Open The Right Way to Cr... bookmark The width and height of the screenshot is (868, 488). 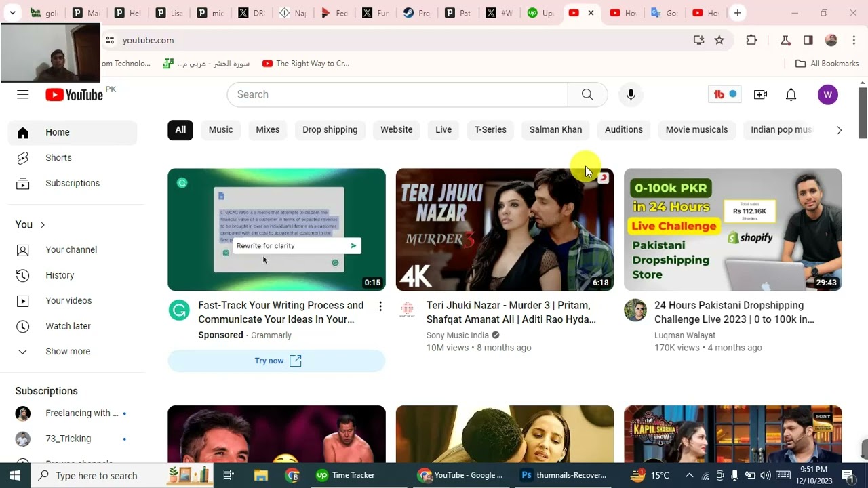[x=306, y=64]
